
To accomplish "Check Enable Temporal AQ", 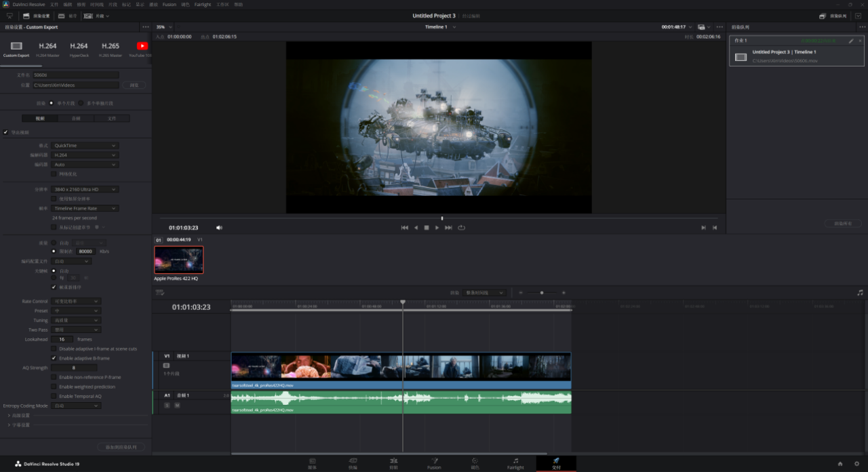I will [x=54, y=396].
